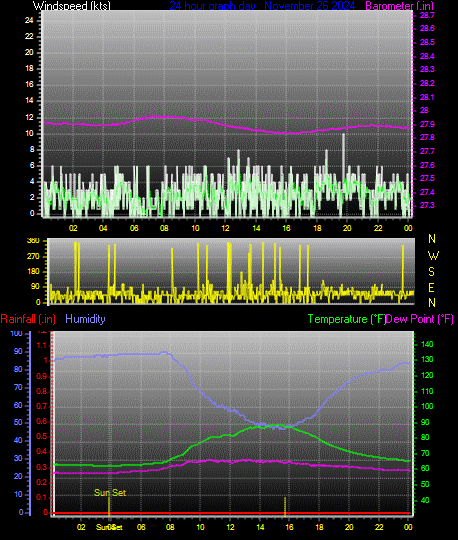Click the "Temperature (°F)" green legend label
The height and width of the screenshot is (540, 458).
click(346, 319)
